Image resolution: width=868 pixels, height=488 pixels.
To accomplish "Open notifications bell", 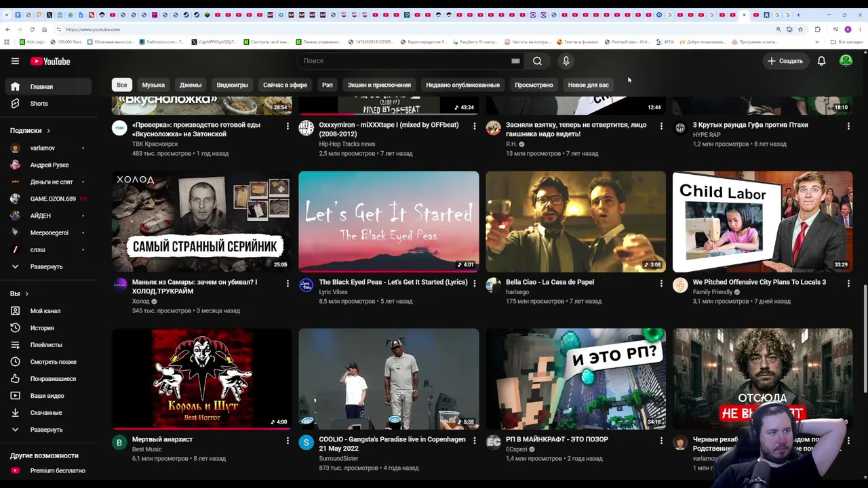I will click(821, 61).
